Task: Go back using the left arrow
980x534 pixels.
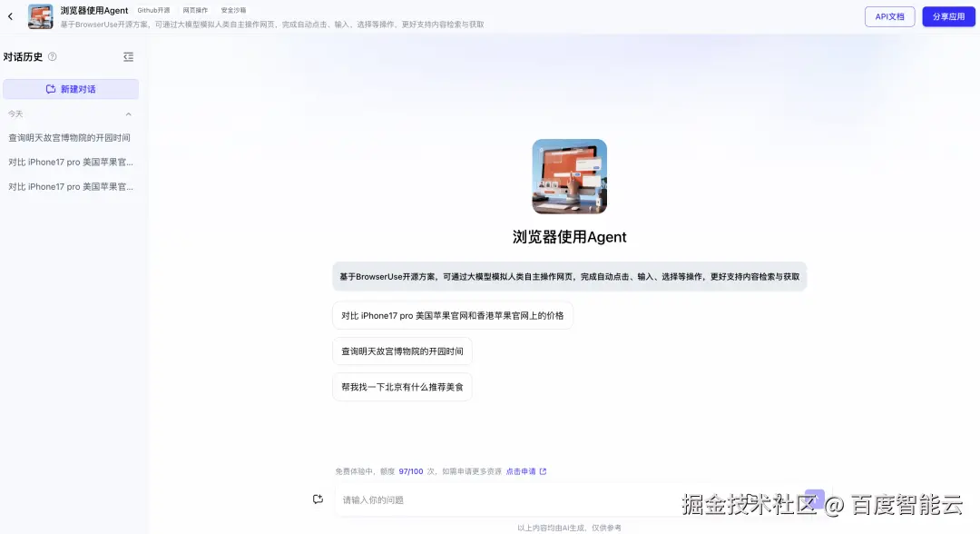Action: [x=10, y=17]
